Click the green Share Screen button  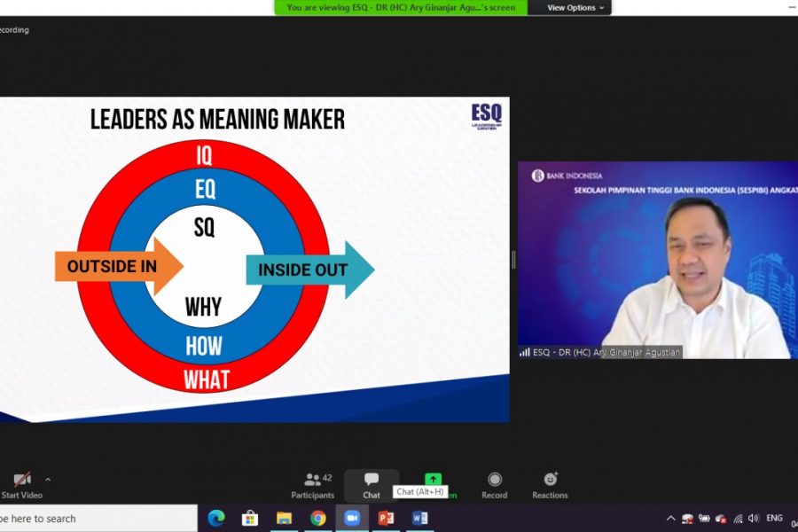click(433, 480)
